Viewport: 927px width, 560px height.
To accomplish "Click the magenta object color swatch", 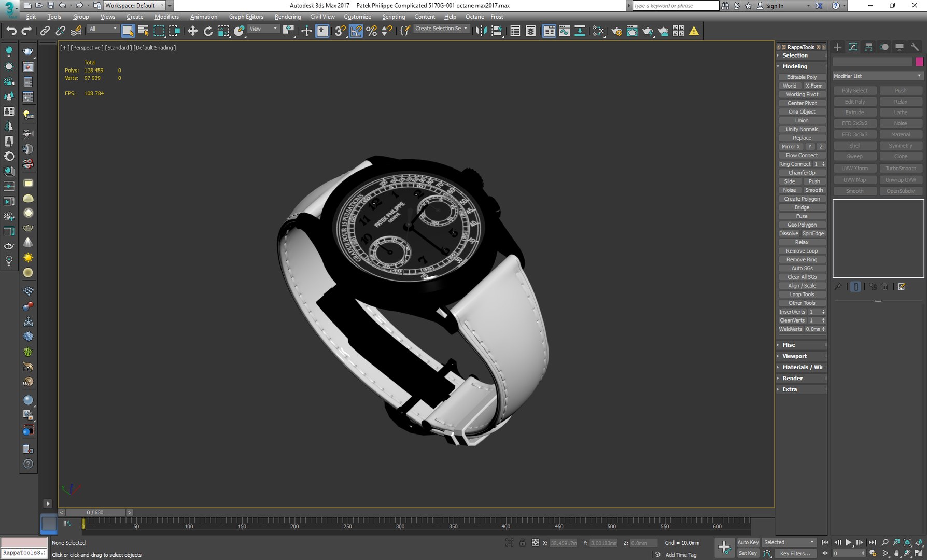I will point(919,62).
